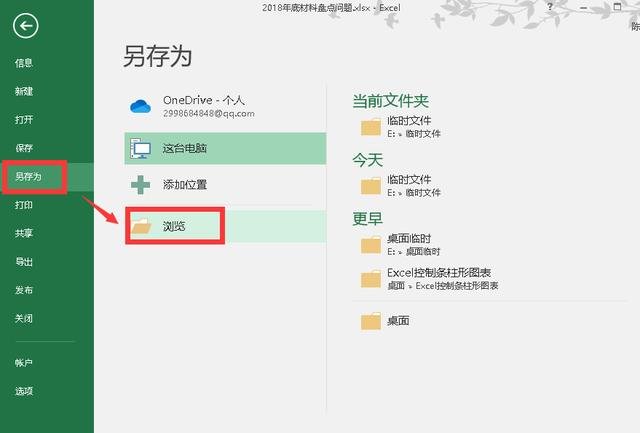This screenshot has width=640, height=433.
Task: Select 发布 from the sidebar
Action: (x=24, y=290)
